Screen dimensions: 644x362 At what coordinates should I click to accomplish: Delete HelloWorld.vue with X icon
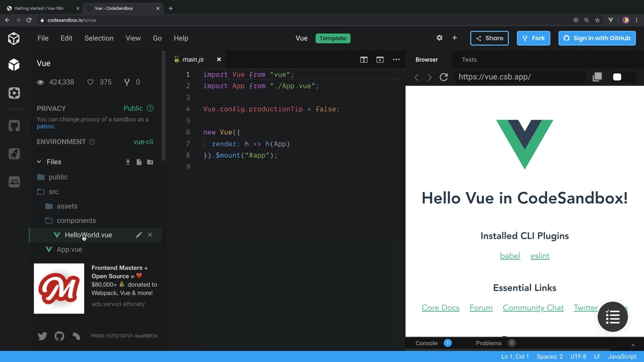pos(150,235)
